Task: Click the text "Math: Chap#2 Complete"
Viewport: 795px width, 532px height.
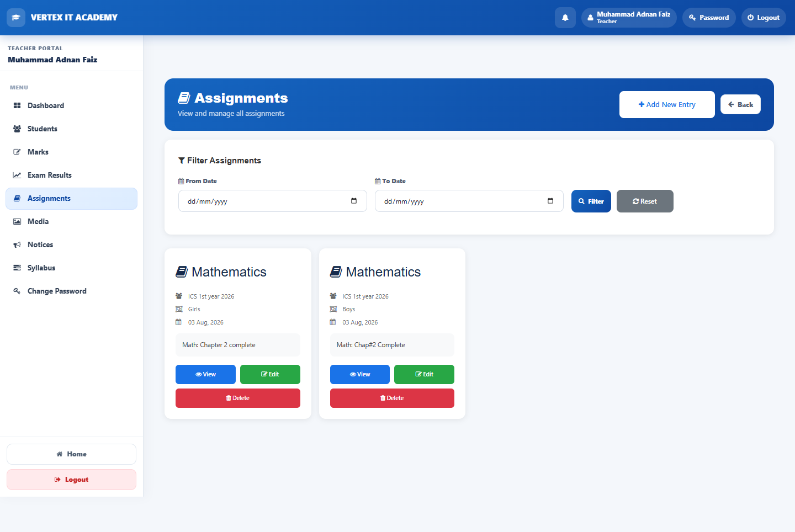Action: click(371, 345)
